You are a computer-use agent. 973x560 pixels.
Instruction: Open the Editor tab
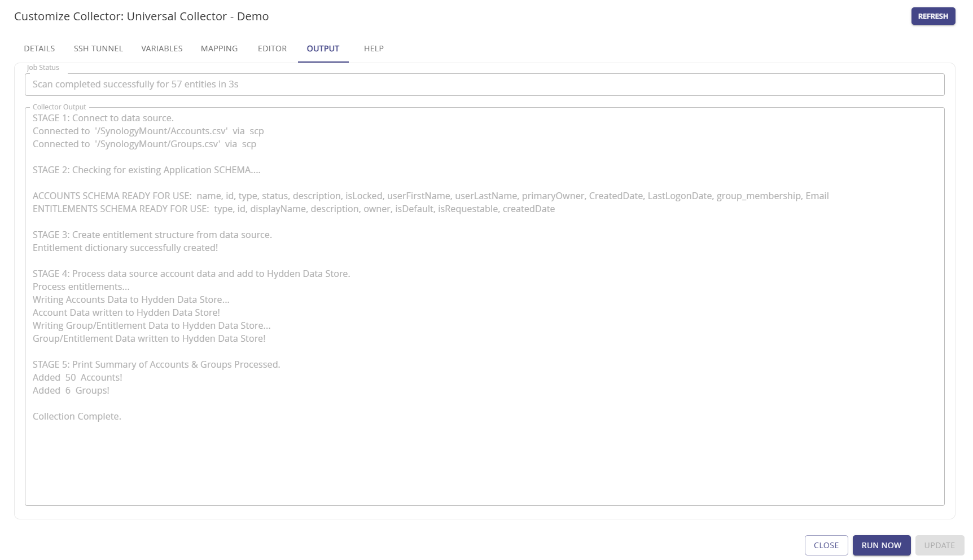(x=272, y=48)
